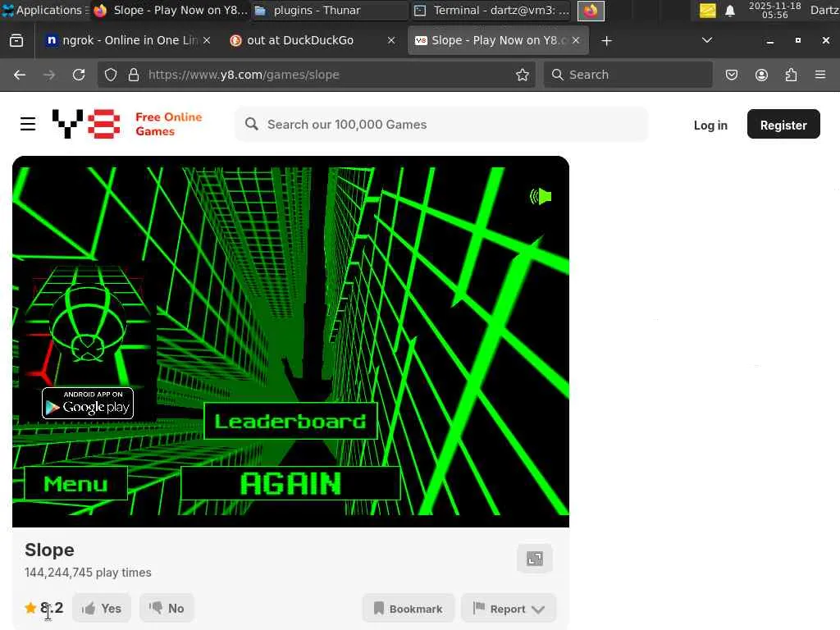Reload the current page
Image resolution: width=840 pixels, height=630 pixels.
[79, 75]
